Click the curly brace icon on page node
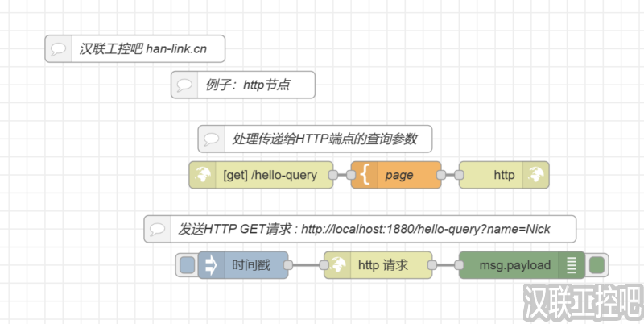The height and width of the screenshot is (324, 644). [x=363, y=175]
